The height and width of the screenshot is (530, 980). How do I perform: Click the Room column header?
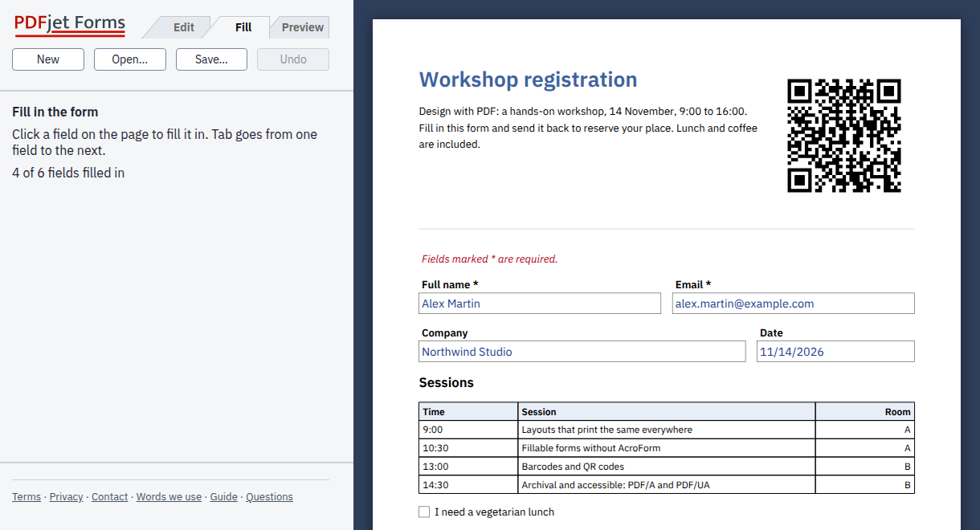[865, 412]
